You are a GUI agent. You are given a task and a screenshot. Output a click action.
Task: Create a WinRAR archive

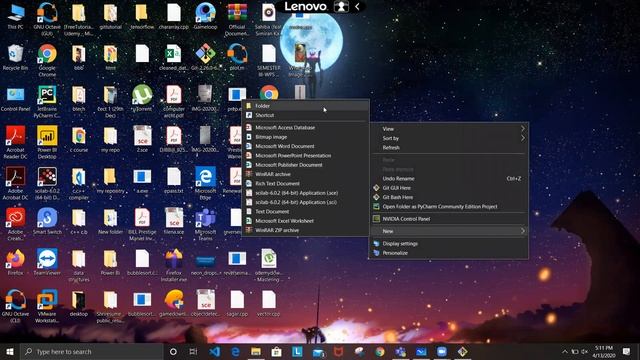pos(306,174)
